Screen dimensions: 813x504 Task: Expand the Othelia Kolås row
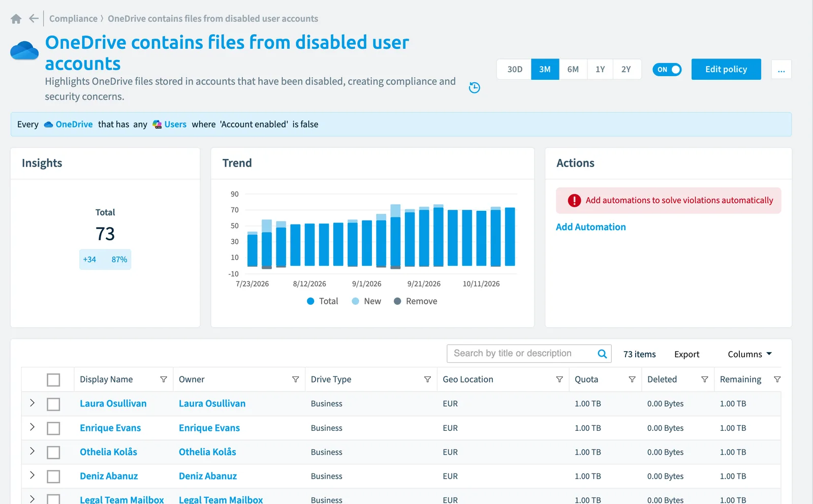coord(32,451)
